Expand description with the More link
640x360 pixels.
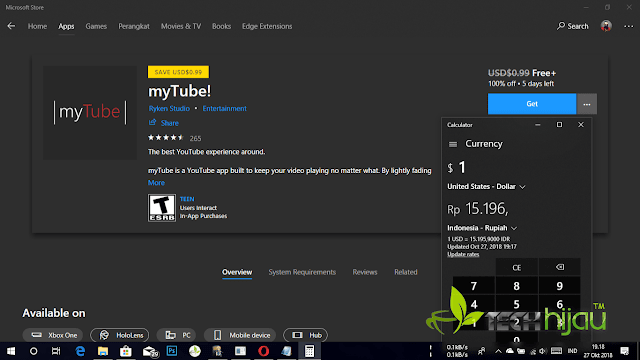(156, 182)
